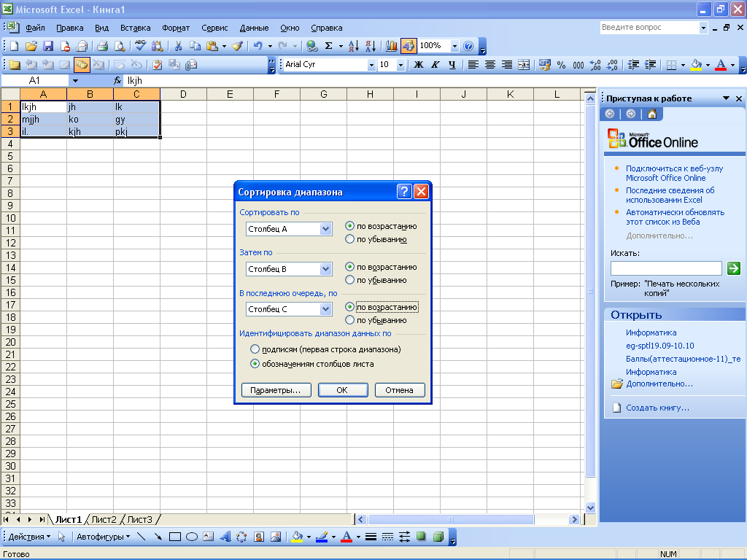Click the vertical scrollbar down arrow

(590, 507)
